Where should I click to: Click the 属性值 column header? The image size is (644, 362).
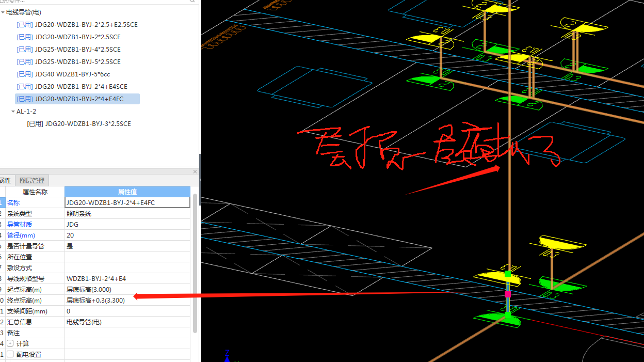(x=127, y=192)
